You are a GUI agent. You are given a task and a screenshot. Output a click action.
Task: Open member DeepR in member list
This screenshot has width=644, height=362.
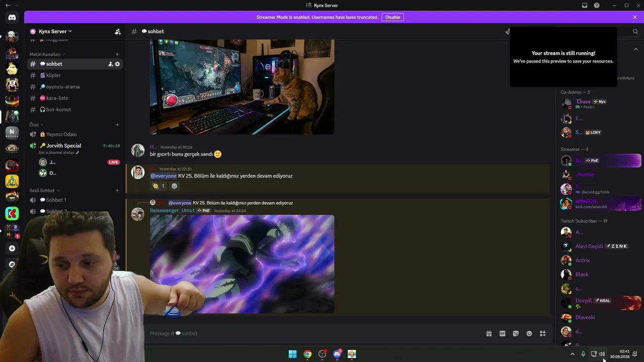tap(601, 303)
